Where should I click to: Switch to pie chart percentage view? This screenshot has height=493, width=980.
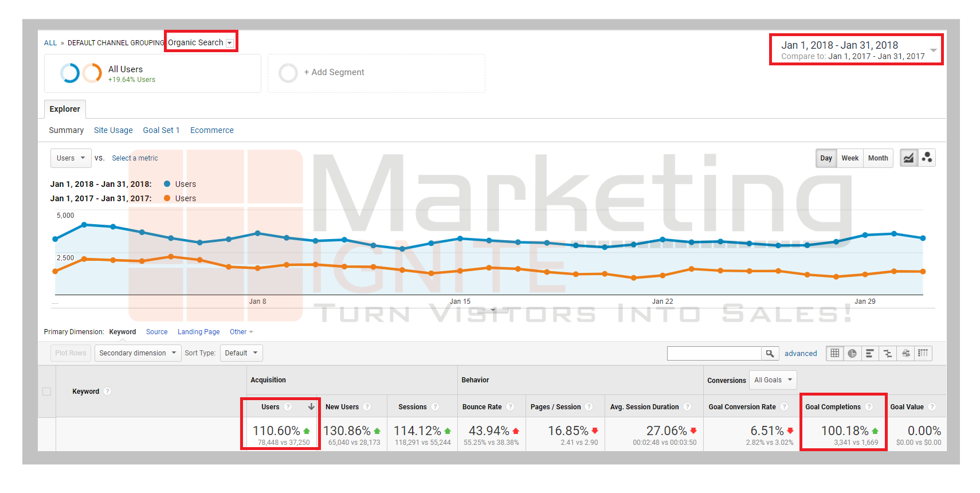click(852, 353)
